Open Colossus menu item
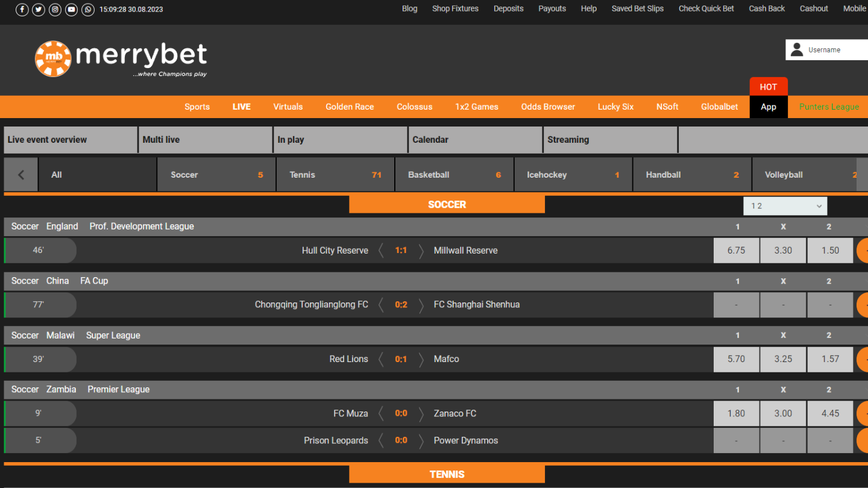 [x=415, y=107]
